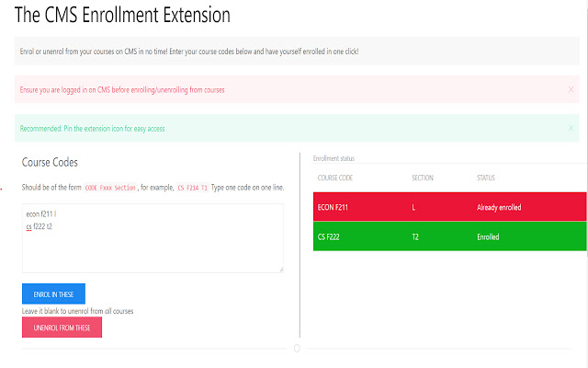This screenshot has height=368, width=588.
Task: Click the 'Recommended: Pin the extension icon' text
Action: tap(92, 129)
